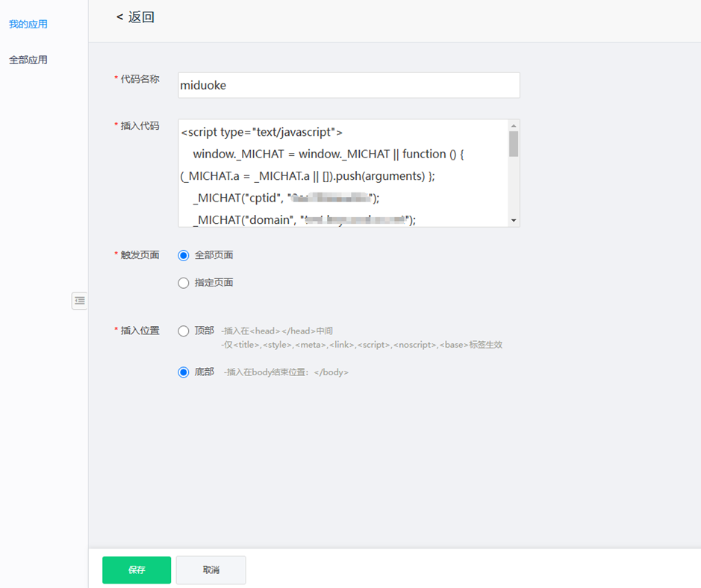Choose the 顶部 insert position radio
This screenshot has width=701, height=588.
pos(184,331)
